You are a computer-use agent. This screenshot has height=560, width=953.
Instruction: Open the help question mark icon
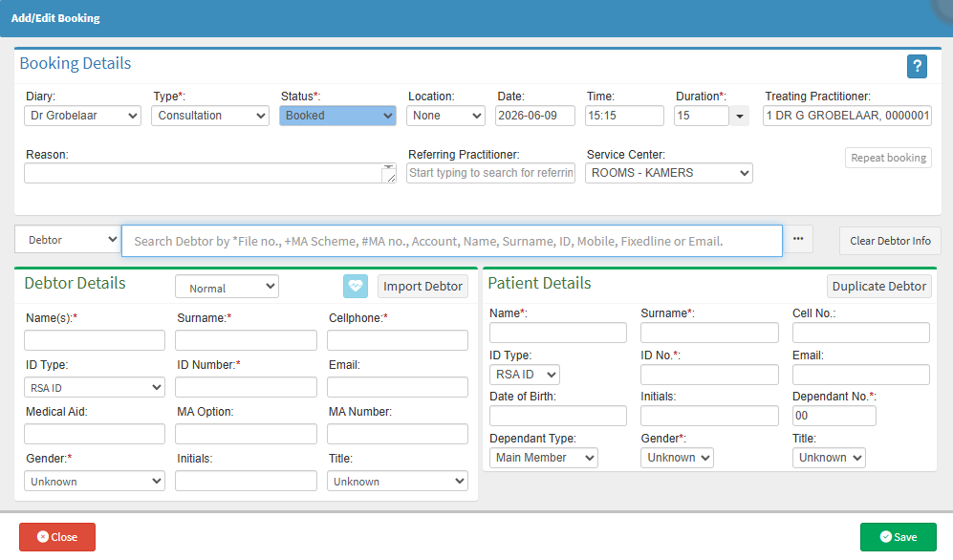[x=917, y=66]
